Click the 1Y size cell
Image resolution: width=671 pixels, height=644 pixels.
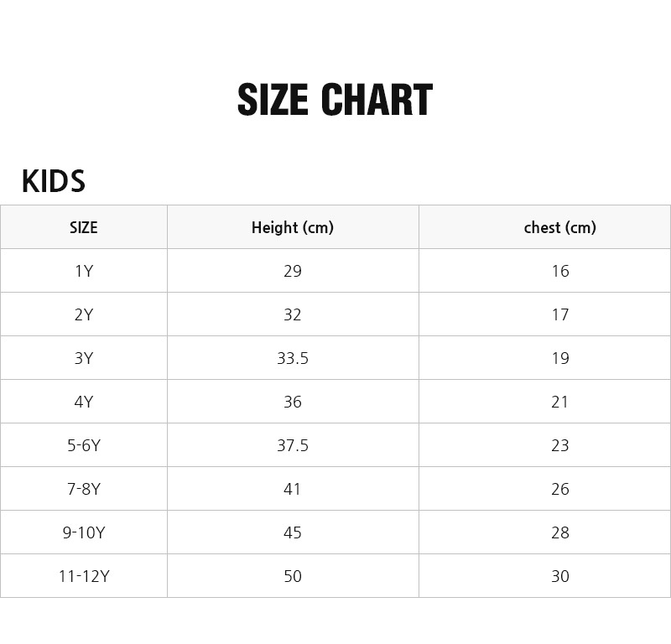coord(84,271)
